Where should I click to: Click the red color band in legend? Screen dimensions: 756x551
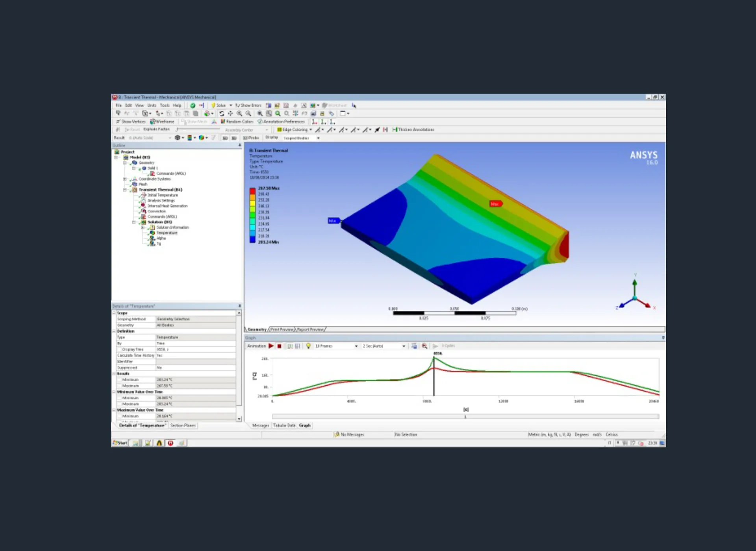[252, 191]
